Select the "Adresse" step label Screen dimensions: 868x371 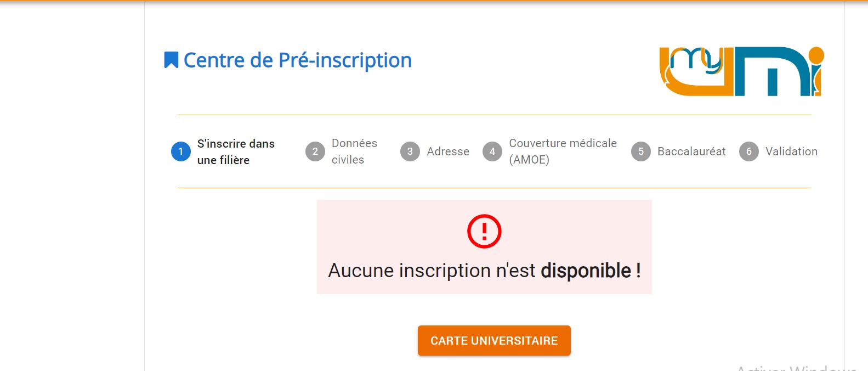pyautogui.click(x=448, y=151)
